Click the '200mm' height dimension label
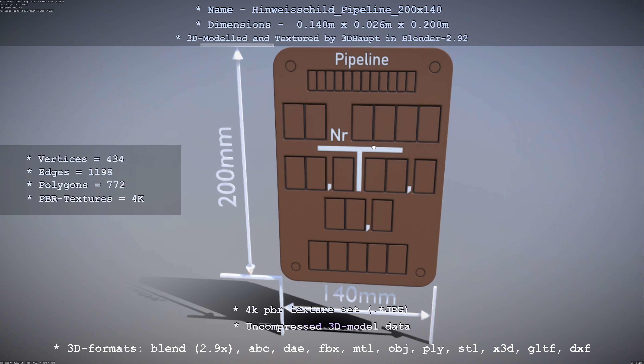The image size is (644, 364). point(226,167)
